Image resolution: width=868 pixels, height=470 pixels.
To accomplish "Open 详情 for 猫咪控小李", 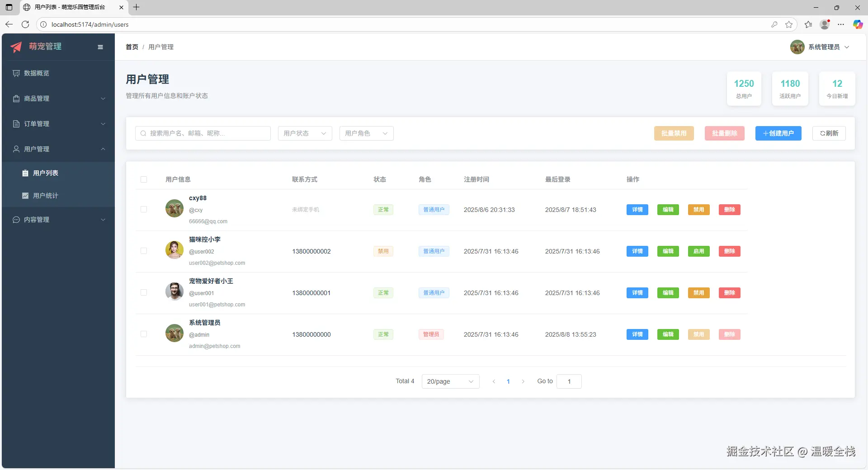I will 637,251.
